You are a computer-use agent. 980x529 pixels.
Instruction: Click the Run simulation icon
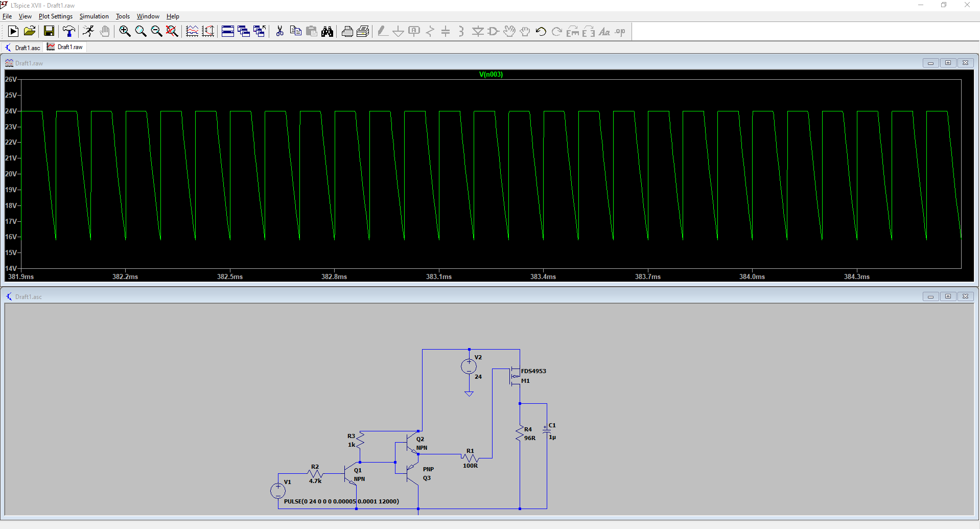(13, 32)
